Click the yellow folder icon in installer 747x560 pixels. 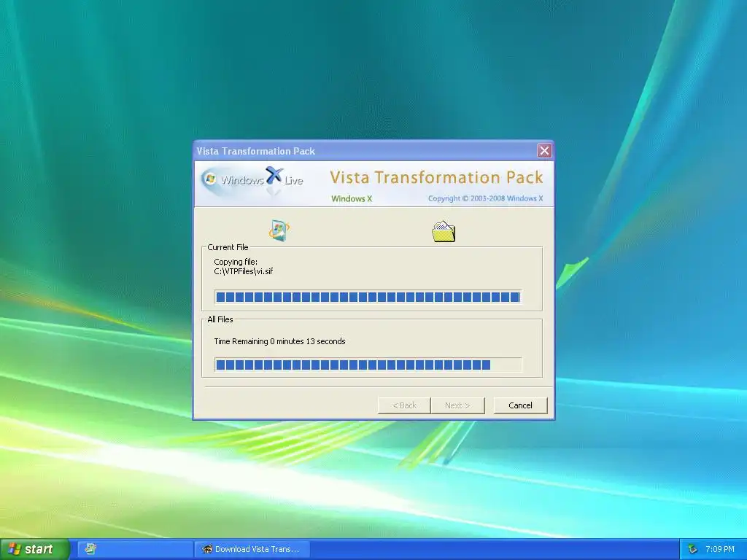click(444, 231)
